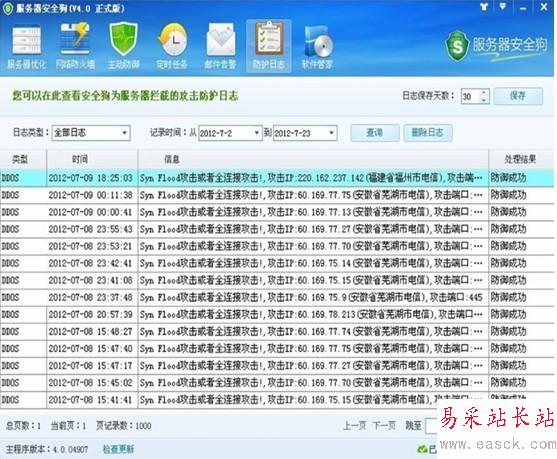Sort by the 处理结果 column header
This screenshot has height=459, width=557.
pos(520,159)
